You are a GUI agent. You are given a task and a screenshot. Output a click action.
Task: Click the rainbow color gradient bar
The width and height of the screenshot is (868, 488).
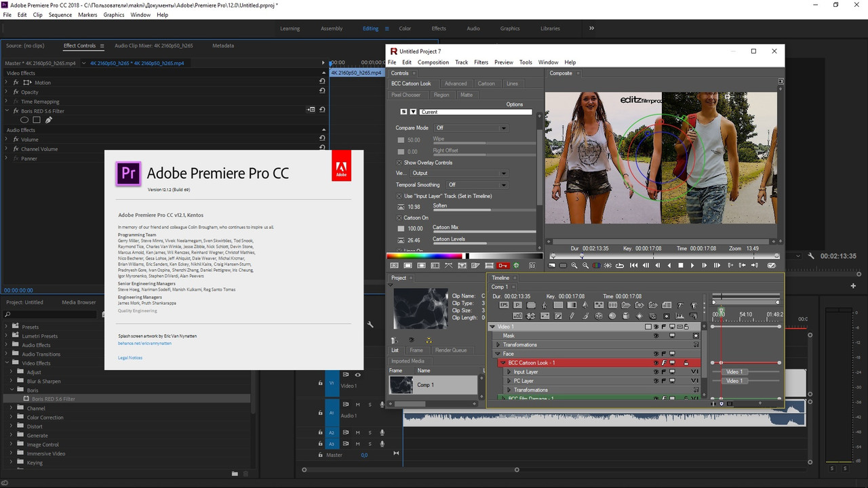coord(425,256)
